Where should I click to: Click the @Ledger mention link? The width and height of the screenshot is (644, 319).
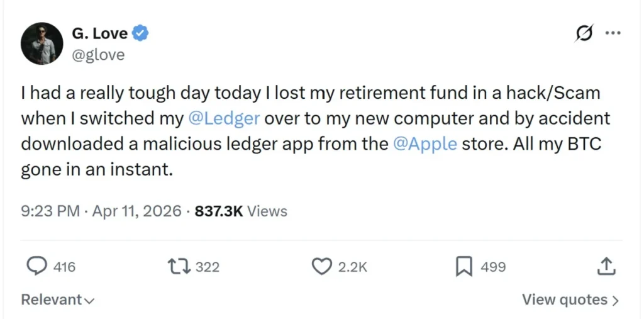point(224,118)
